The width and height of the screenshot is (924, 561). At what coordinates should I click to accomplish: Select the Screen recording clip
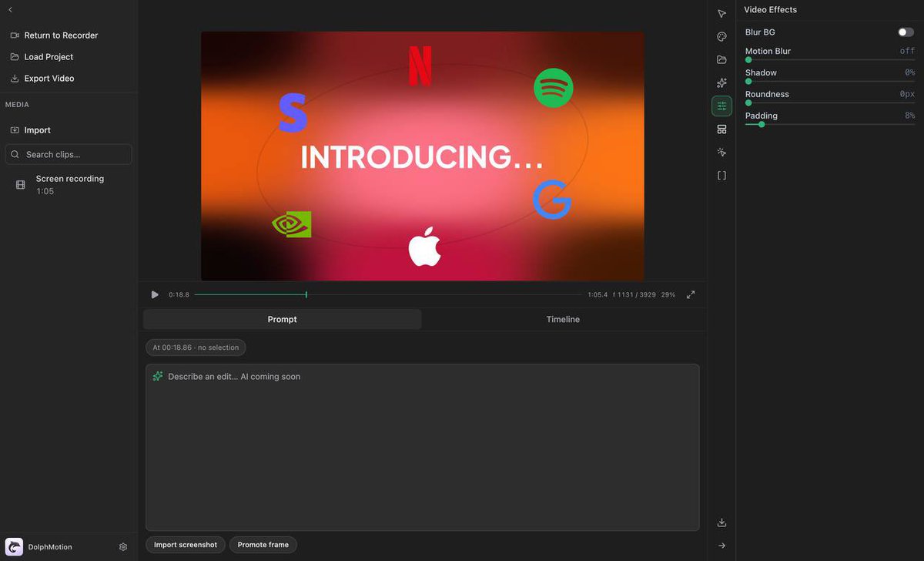point(69,185)
